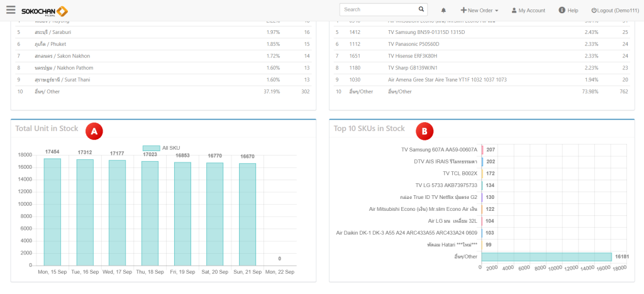This screenshot has height=294, width=644.
Task: Type in the Search field
Action: (379, 9)
